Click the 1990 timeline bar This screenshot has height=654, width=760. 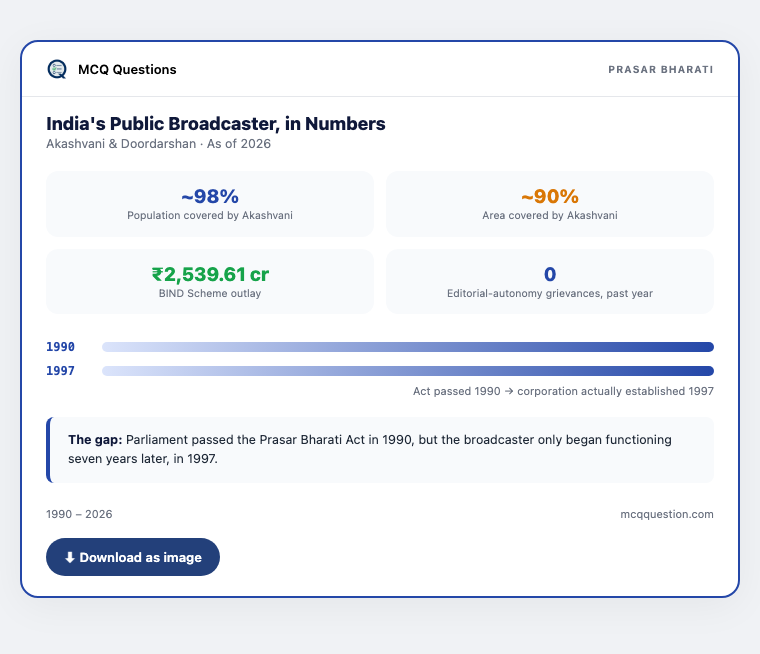tap(408, 347)
